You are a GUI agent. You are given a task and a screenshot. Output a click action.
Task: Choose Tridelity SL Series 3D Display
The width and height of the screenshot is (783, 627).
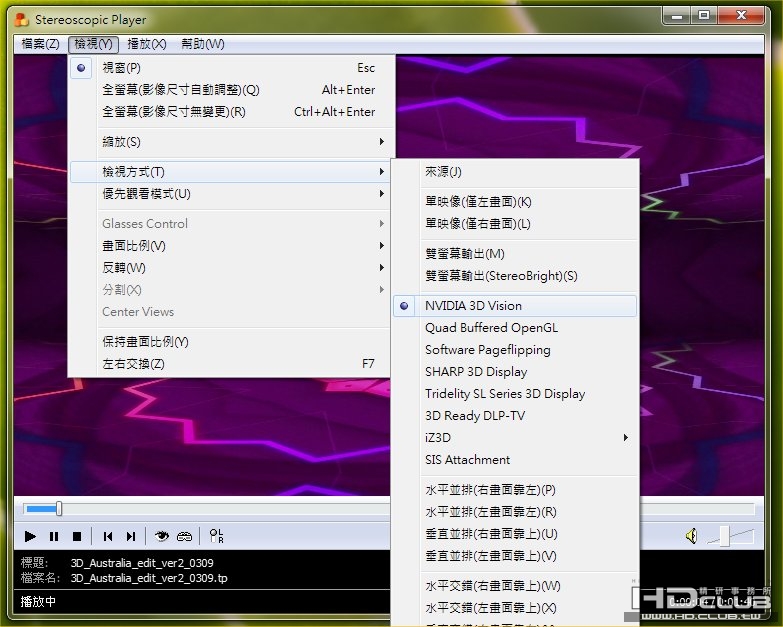point(515,393)
